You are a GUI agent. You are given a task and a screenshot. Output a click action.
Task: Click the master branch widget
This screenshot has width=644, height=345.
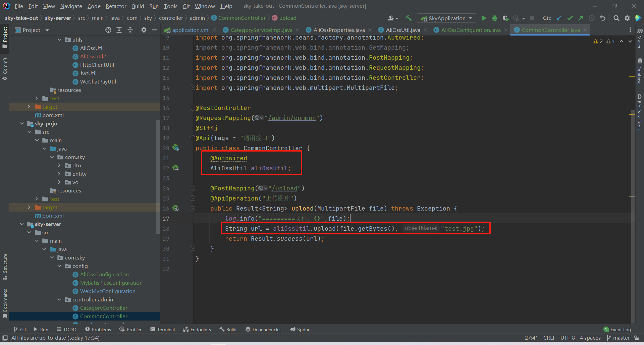tap(621, 338)
